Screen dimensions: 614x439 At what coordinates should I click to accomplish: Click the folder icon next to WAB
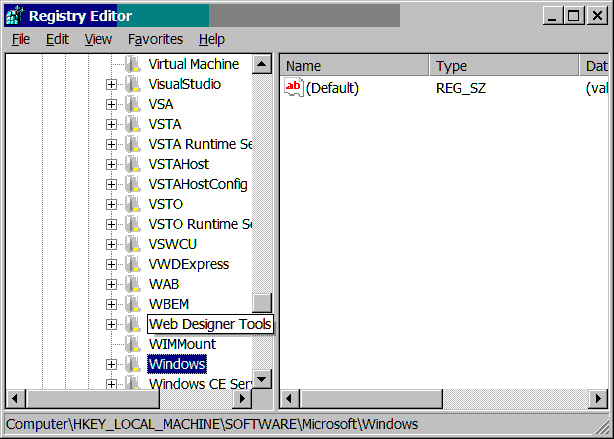134,284
